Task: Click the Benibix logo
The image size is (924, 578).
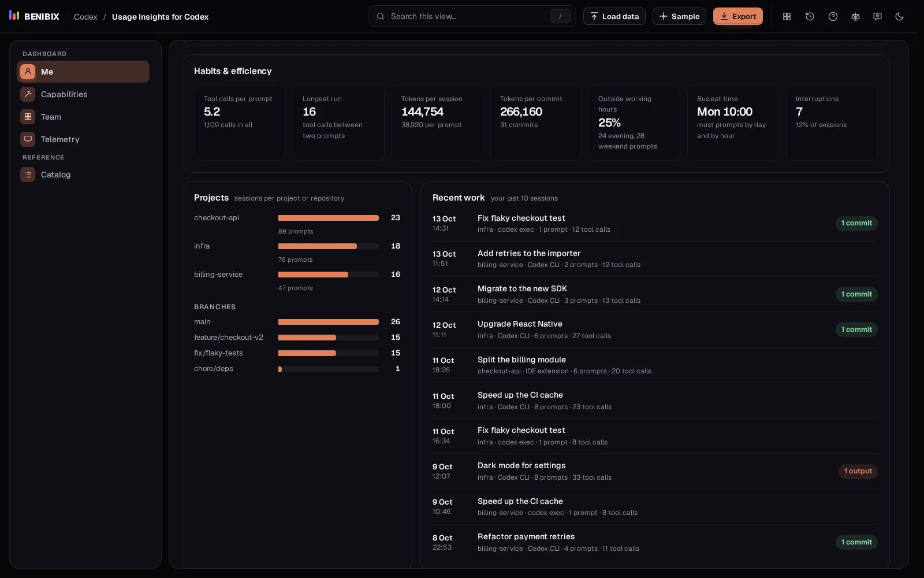Action: pyautogui.click(x=34, y=16)
